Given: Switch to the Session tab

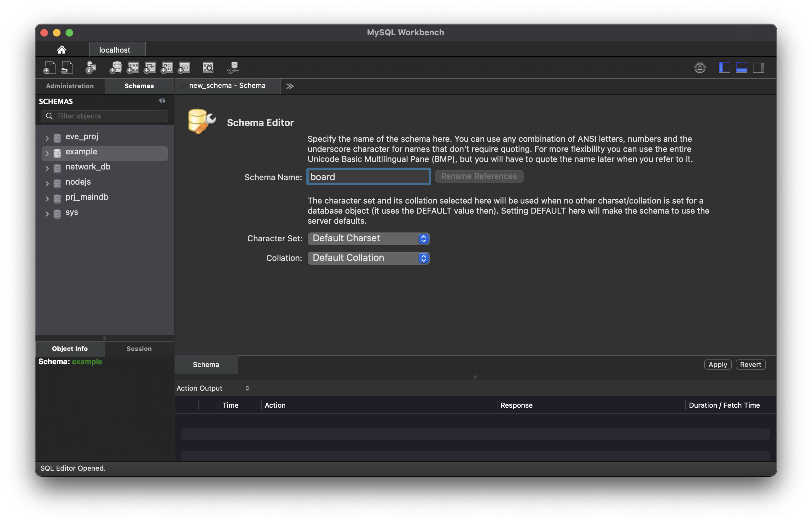Looking at the screenshot, I should [x=139, y=349].
